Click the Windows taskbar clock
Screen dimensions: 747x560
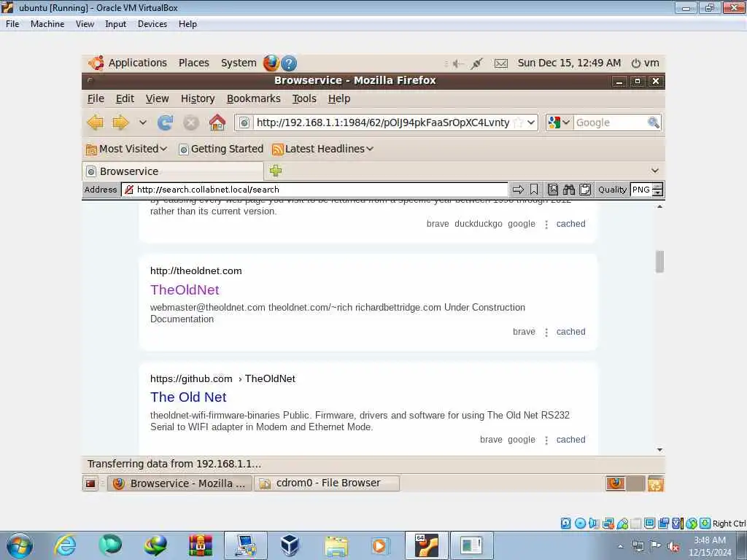point(710,546)
